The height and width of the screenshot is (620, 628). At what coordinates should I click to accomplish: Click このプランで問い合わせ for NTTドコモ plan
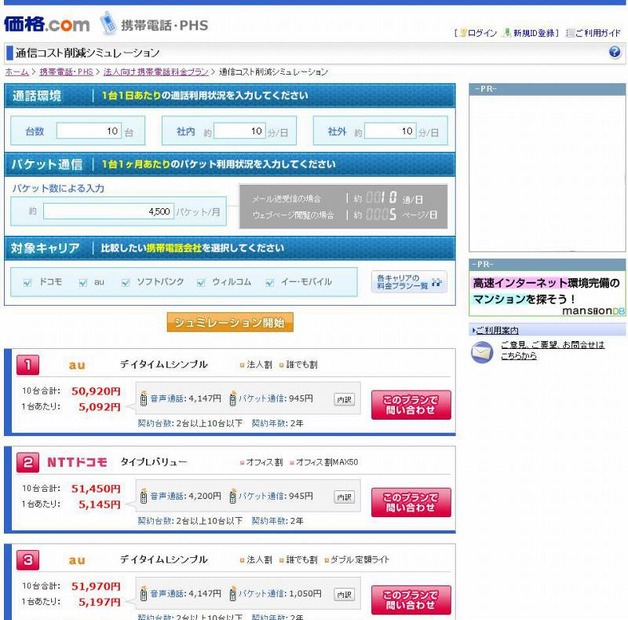(411, 503)
